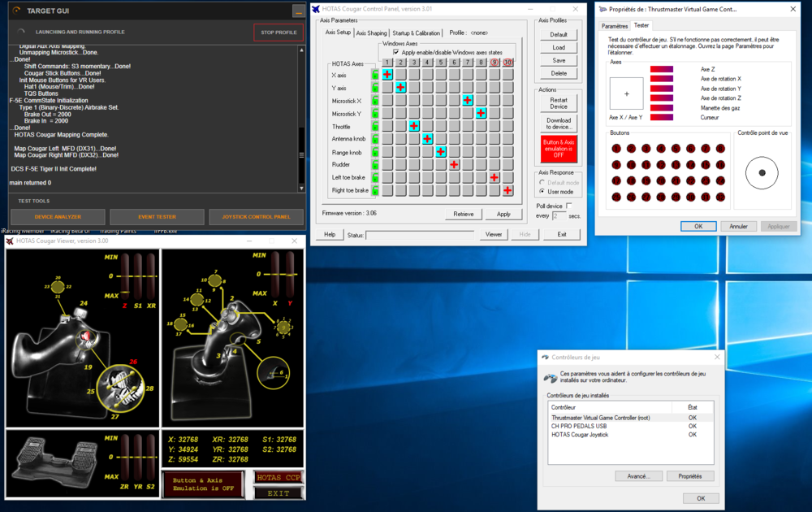Select CH PRO PEDALS USB row

(x=630, y=426)
